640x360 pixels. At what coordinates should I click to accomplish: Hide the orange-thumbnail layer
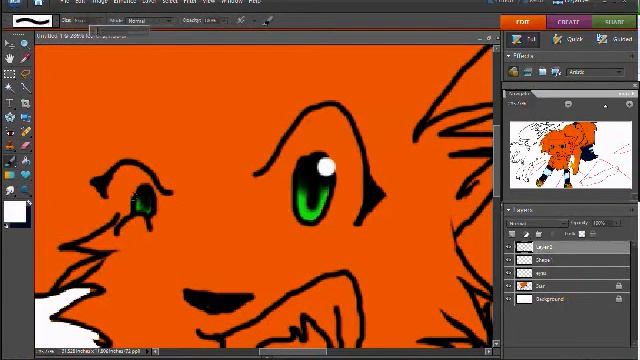(x=509, y=286)
